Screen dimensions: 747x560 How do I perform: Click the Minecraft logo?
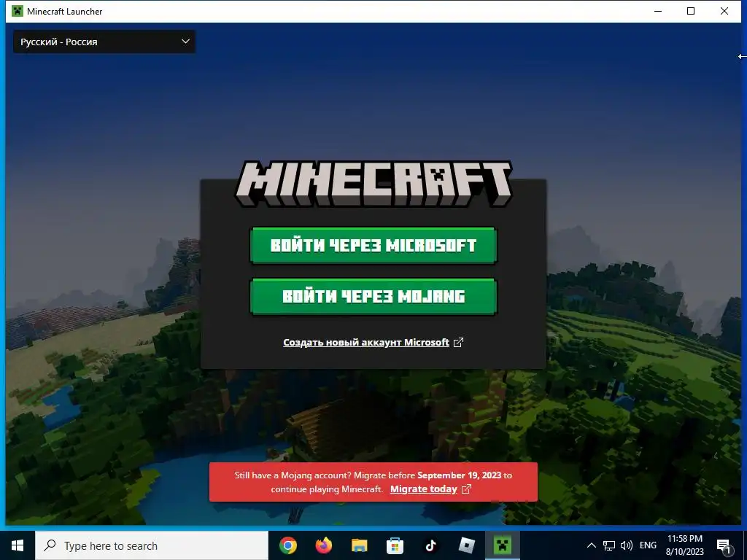tap(373, 184)
